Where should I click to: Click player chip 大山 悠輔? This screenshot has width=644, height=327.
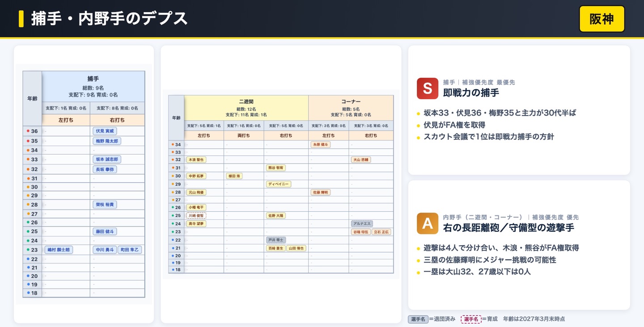click(361, 159)
